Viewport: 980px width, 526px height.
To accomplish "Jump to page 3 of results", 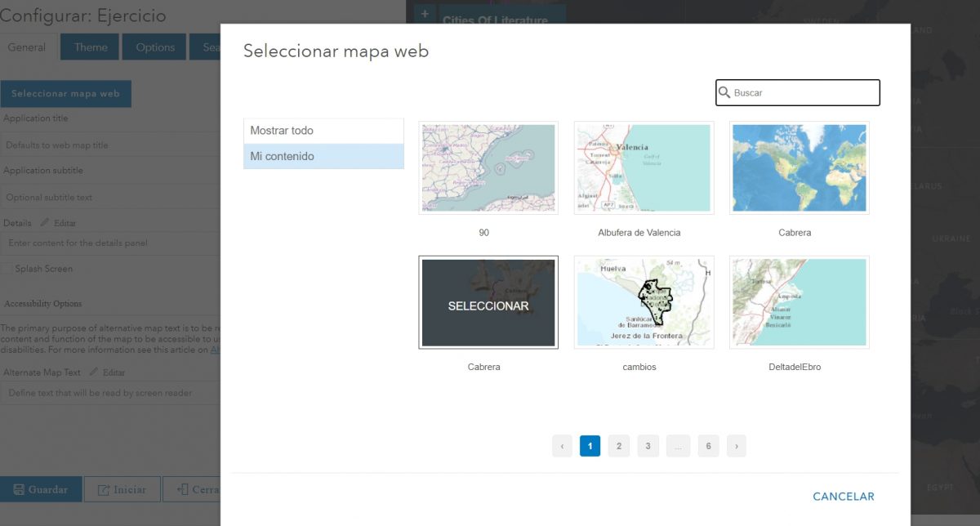I will (x=648, y=446).
